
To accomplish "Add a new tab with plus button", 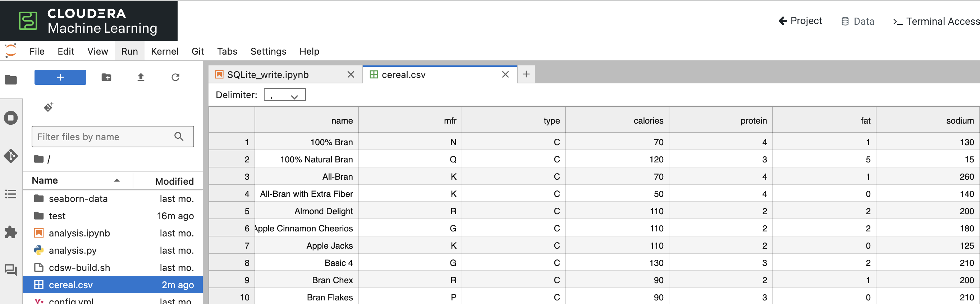I will click(x=526, y=74).
